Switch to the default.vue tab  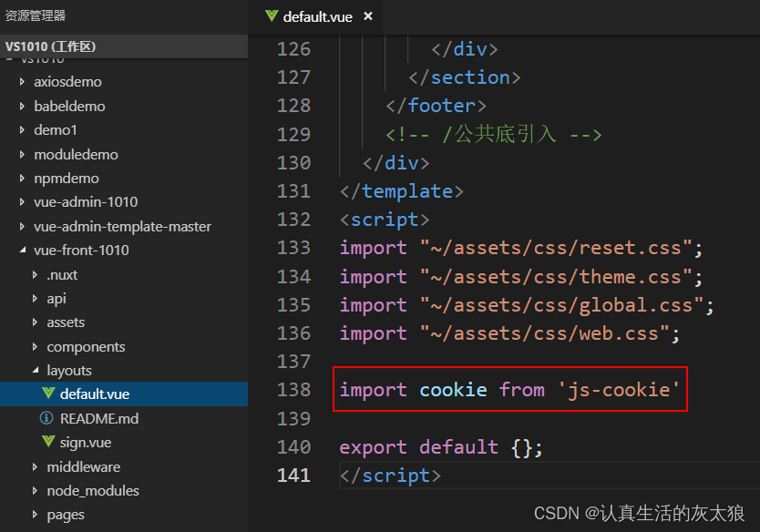315,16
